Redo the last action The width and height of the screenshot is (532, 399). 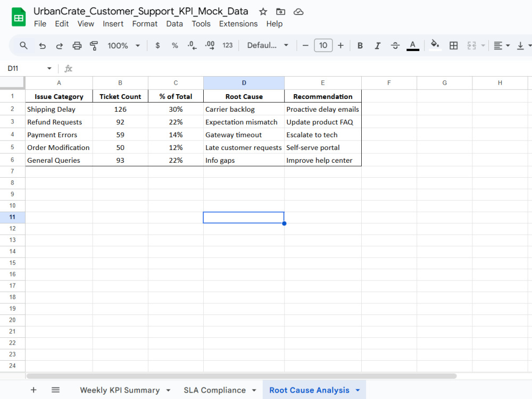click(x=60, y=45)
